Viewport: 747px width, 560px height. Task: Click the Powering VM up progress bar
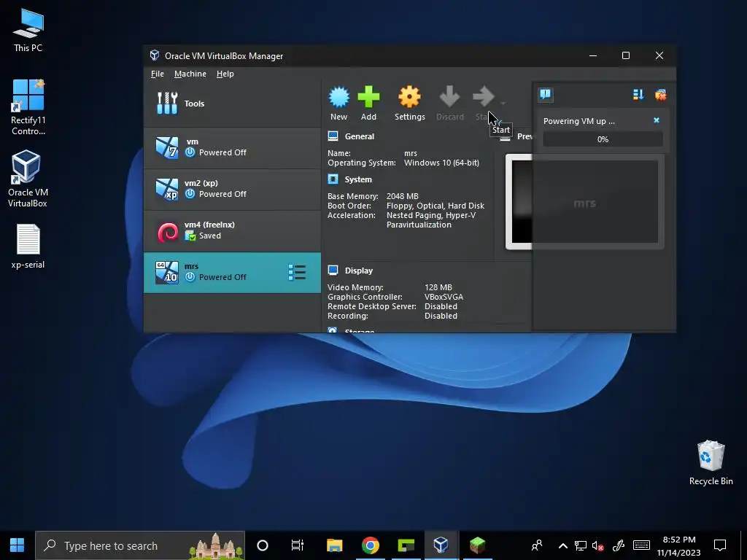[603, 139]
